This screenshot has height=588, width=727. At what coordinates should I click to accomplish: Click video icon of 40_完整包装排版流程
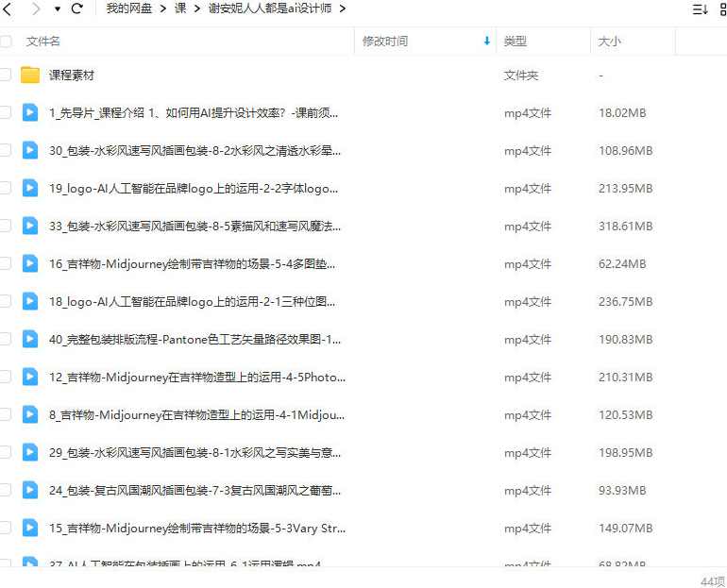30,339
